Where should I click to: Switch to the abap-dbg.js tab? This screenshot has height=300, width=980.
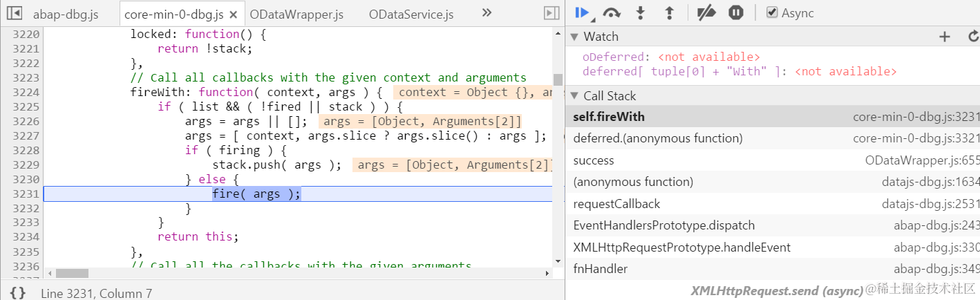click(x=66, y=14)
